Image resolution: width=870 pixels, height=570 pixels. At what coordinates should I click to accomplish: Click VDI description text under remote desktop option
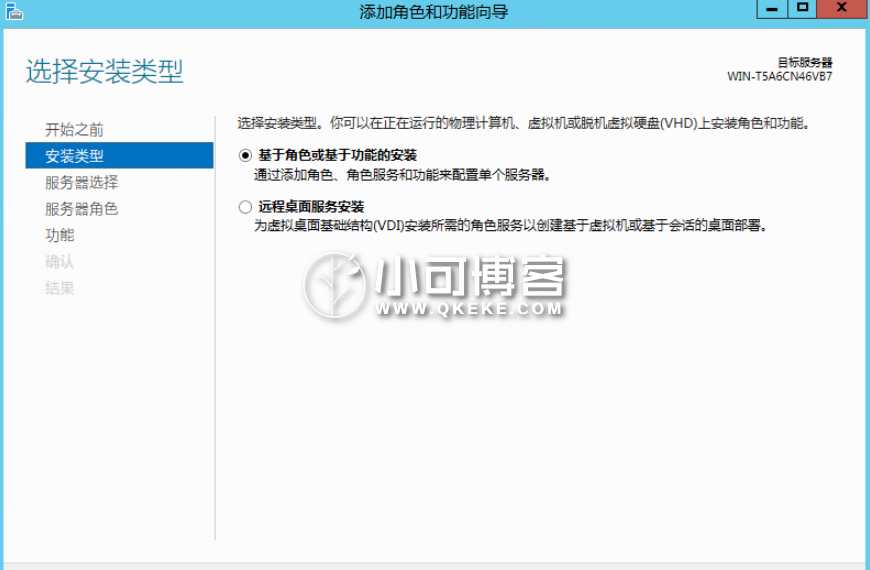point(510,225)
